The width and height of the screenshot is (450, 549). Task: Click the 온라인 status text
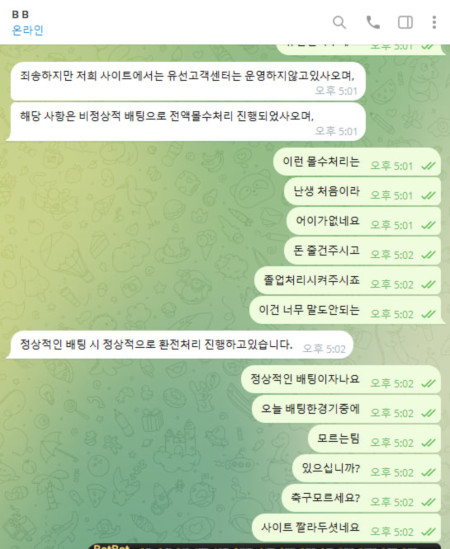pos(27,30)
